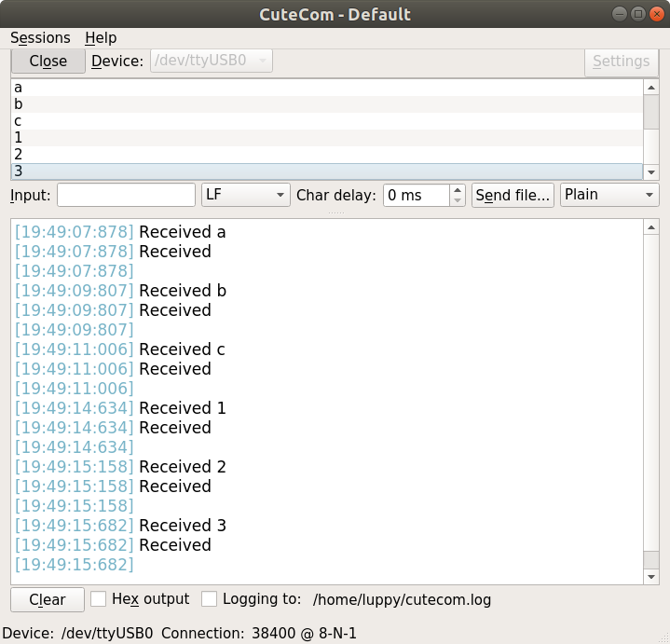Open the Sessions menu
This screenshot has width=670, height=644.
[40, 38]
